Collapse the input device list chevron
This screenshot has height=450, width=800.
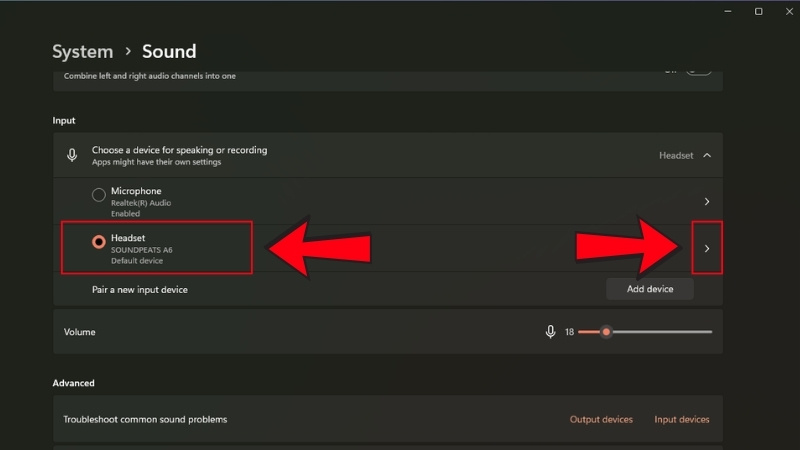click(707, 155)
